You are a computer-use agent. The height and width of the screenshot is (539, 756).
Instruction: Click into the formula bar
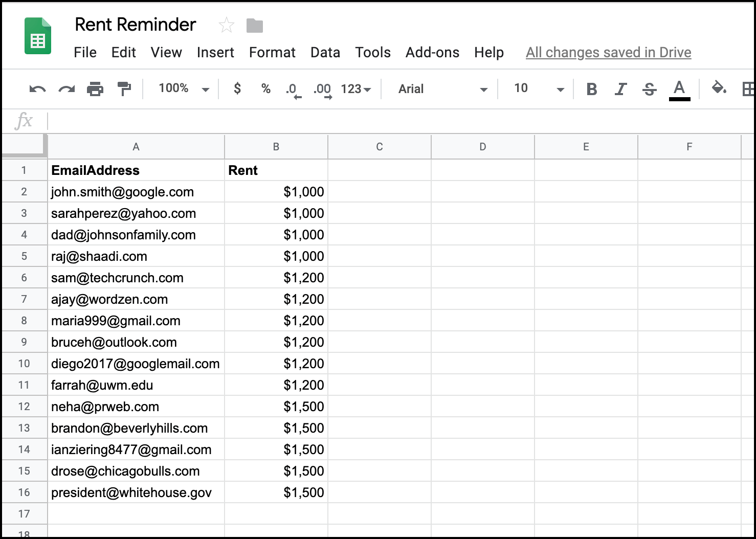(x=402, y=121)
